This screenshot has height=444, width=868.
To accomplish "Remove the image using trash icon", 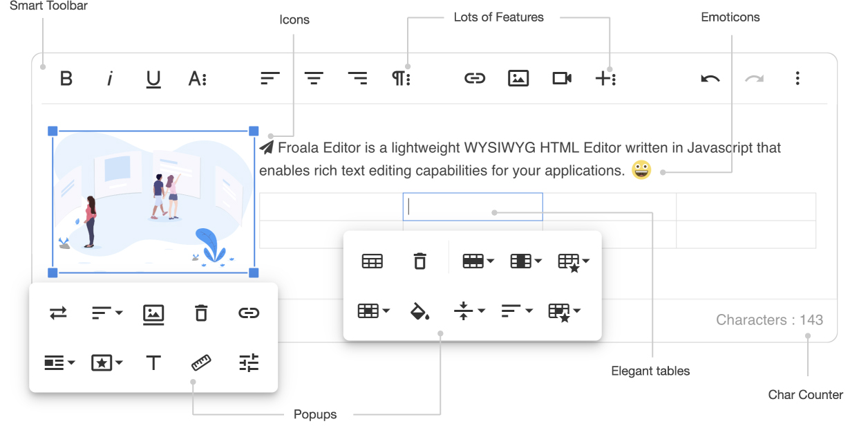I will pyautogui.click(x=201, y=313).
